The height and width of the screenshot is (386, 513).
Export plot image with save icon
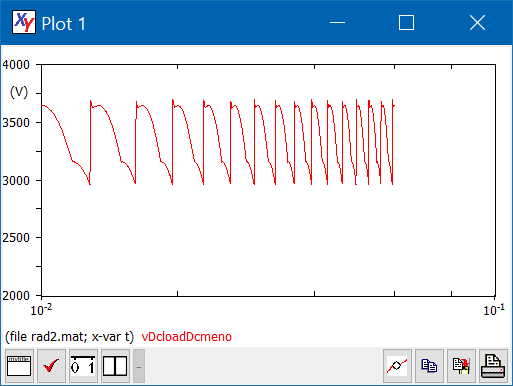click(x=461, y=366)
